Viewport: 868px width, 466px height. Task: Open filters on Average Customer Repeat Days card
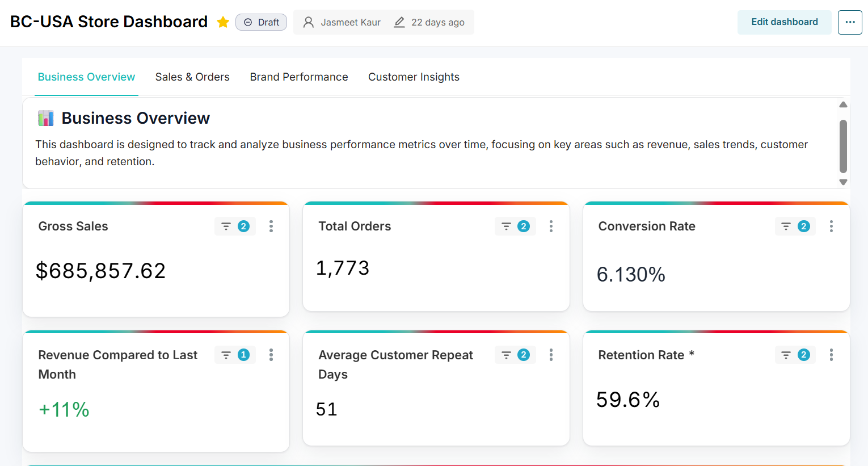click(515, 355)
